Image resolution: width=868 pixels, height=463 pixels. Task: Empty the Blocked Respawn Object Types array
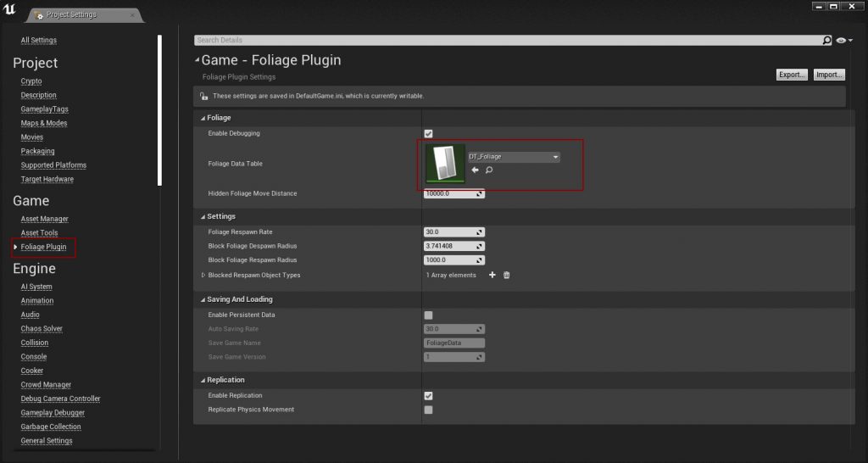pos(507,275)
